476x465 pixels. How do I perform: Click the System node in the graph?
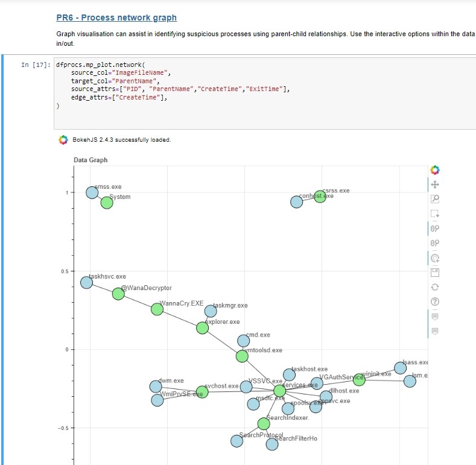107,203
